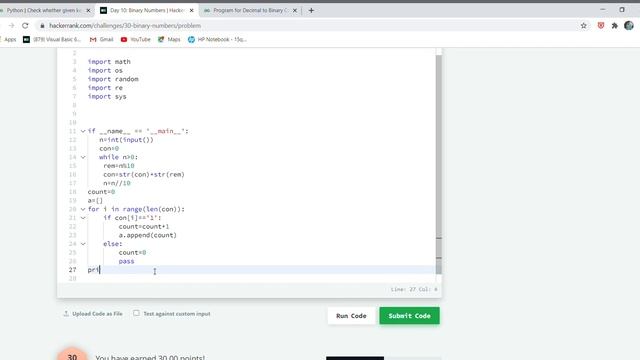Go forward with the browser arrow

coord(11,26)
